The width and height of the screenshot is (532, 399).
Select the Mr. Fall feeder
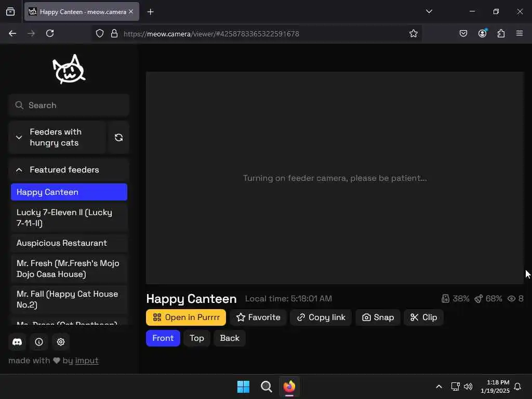[x=69, y=299]
